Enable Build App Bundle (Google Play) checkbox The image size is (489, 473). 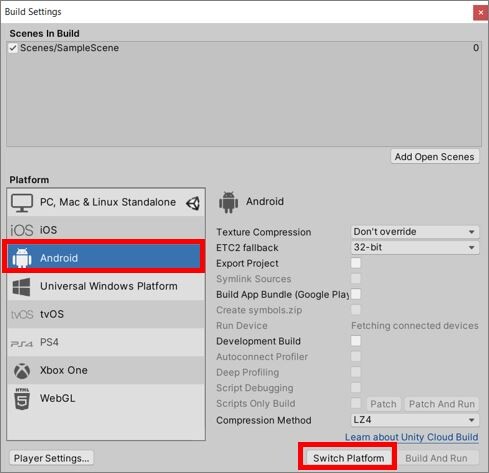coord(356,294)
